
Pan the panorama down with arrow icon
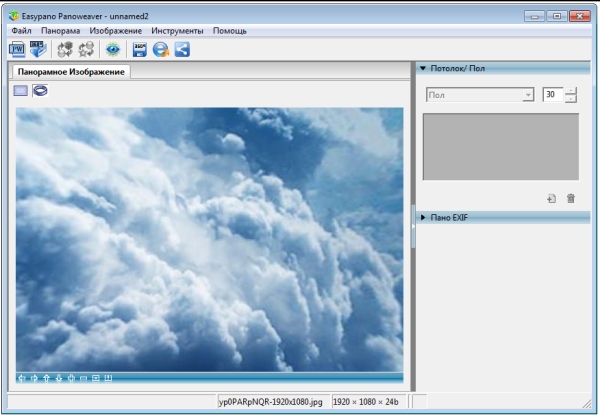(59, 378)
